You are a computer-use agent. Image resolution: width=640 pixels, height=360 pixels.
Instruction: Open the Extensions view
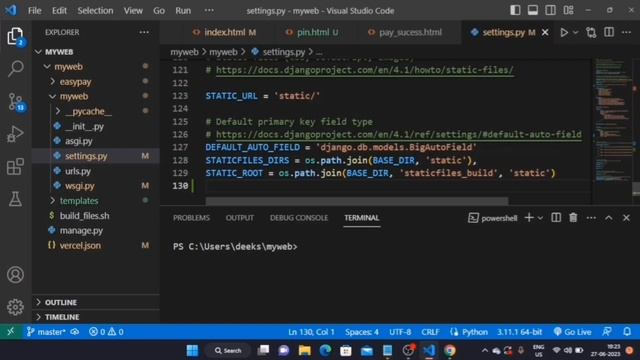tap(16, 167)
